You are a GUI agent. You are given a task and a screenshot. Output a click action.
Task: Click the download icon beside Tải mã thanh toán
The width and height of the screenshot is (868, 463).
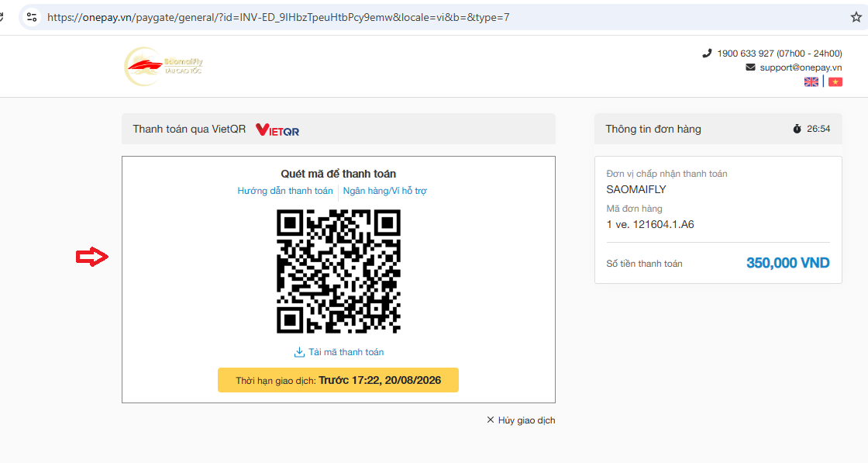coord(299,352)
